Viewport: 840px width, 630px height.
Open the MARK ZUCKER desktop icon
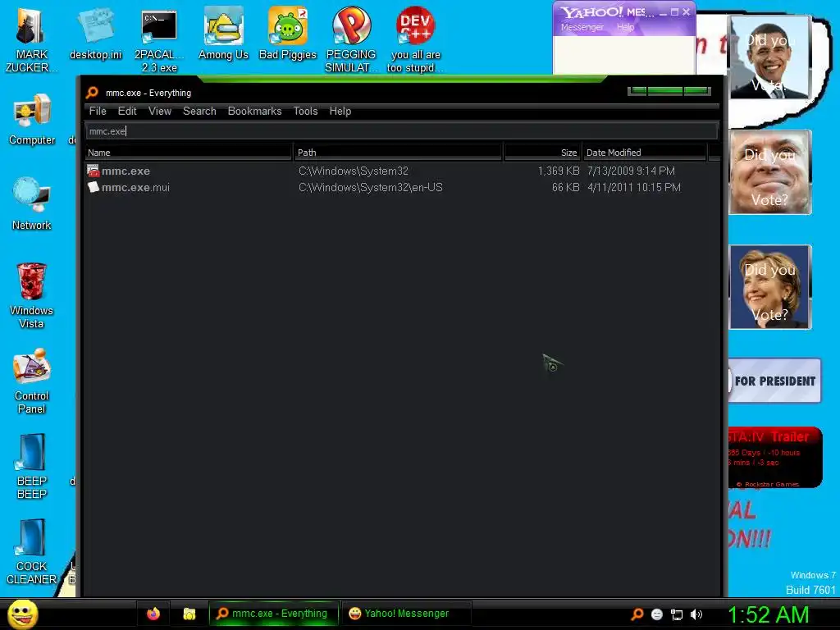click(30, 40)
